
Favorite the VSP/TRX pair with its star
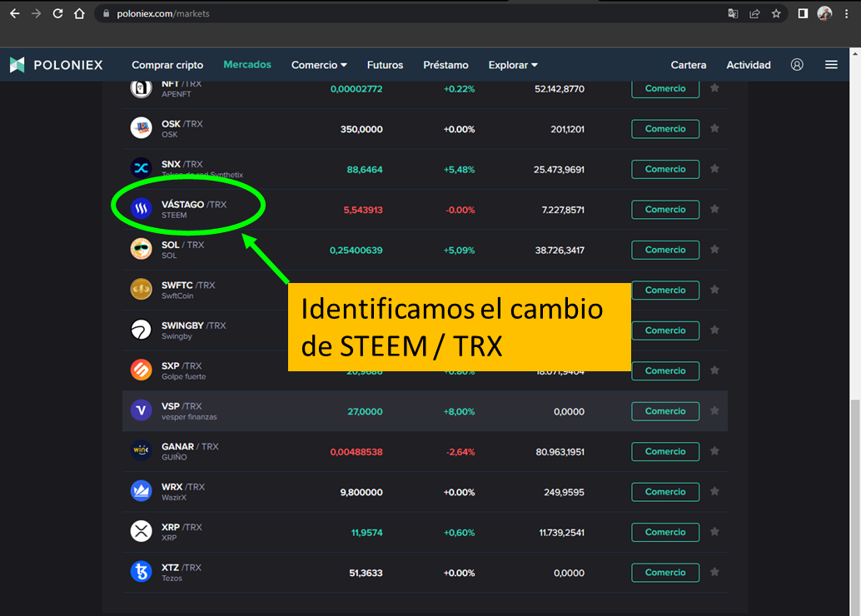point(714,410)
